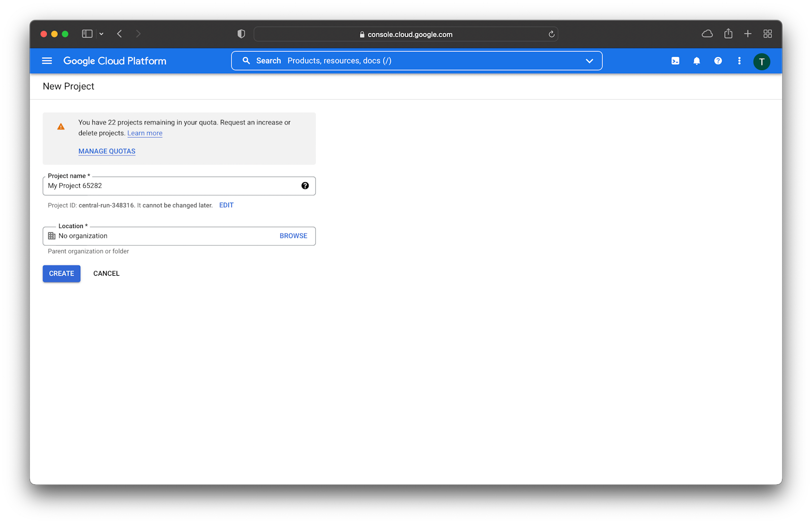Open the help panel
Screen dimensions: 812x524
(718, 60)
